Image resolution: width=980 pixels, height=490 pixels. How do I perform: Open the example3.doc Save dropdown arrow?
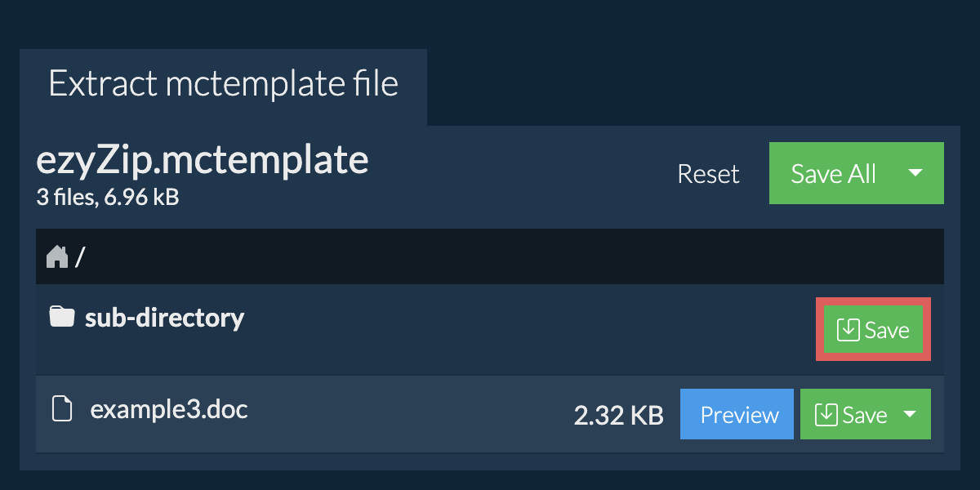coord(910,415)
